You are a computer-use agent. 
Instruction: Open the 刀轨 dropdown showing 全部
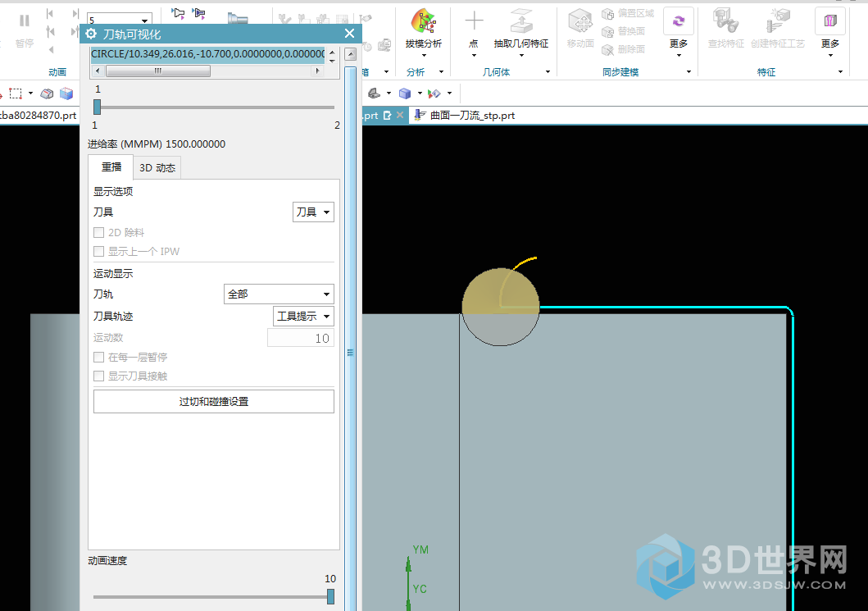pos(279,294)
